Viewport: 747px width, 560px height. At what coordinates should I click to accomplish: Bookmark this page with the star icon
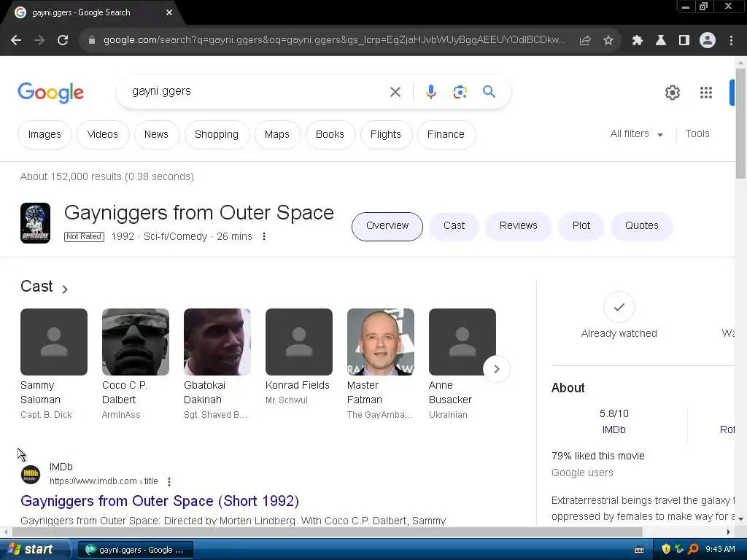(608, 41)
